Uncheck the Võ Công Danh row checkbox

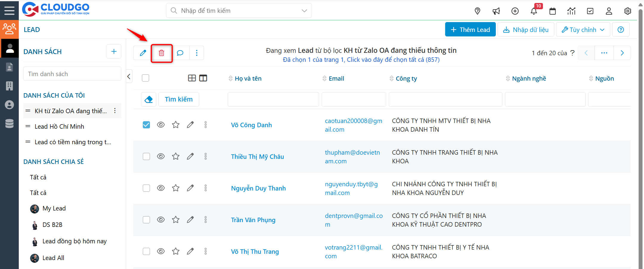click(146, 125)
